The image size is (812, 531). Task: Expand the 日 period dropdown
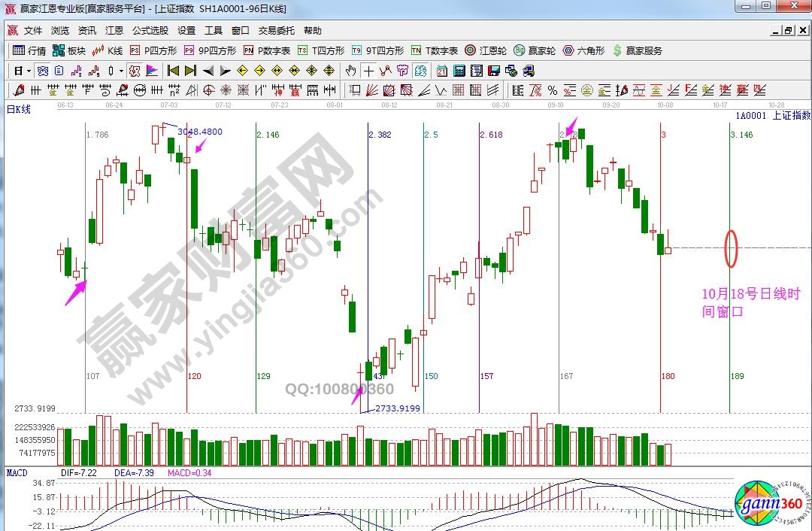coord(23,71)
